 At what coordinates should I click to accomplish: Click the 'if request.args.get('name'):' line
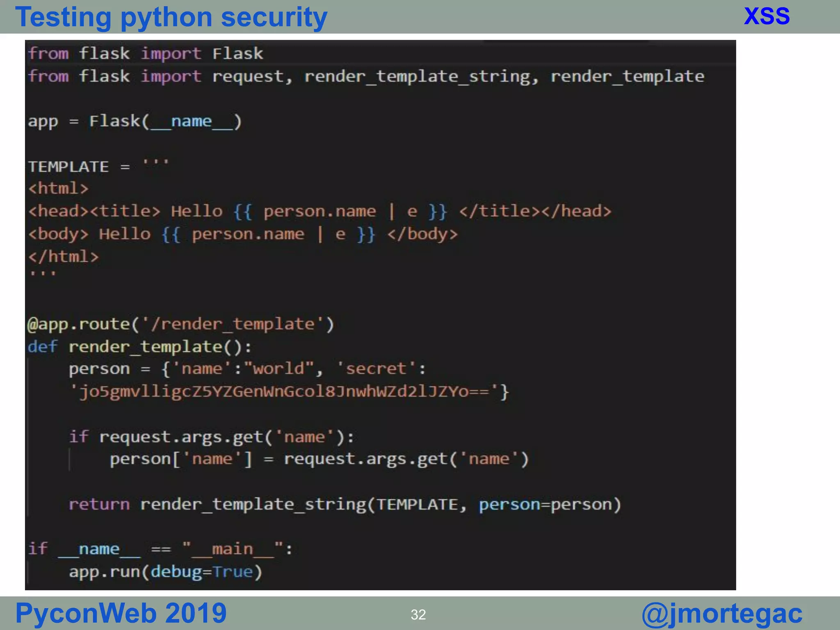[211, 437]
